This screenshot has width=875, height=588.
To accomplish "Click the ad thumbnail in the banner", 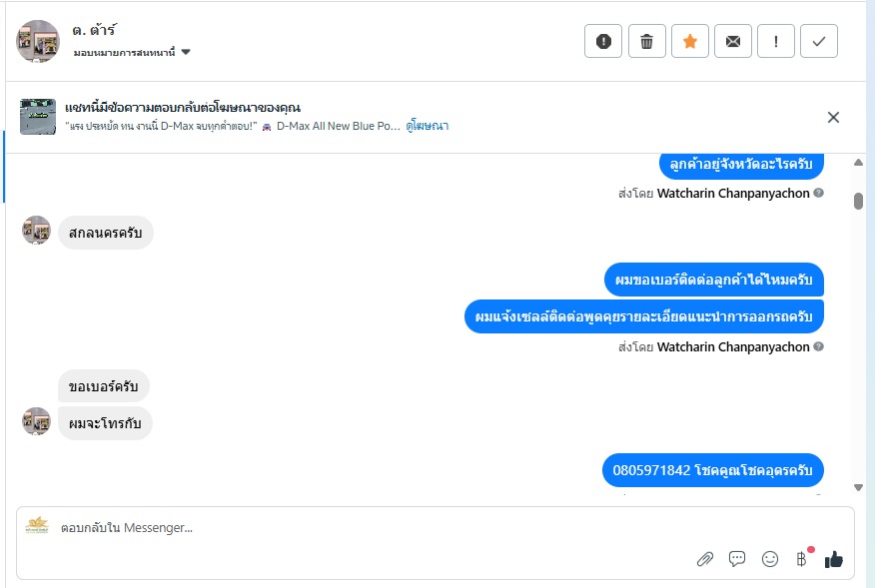I will pos(38,117).
